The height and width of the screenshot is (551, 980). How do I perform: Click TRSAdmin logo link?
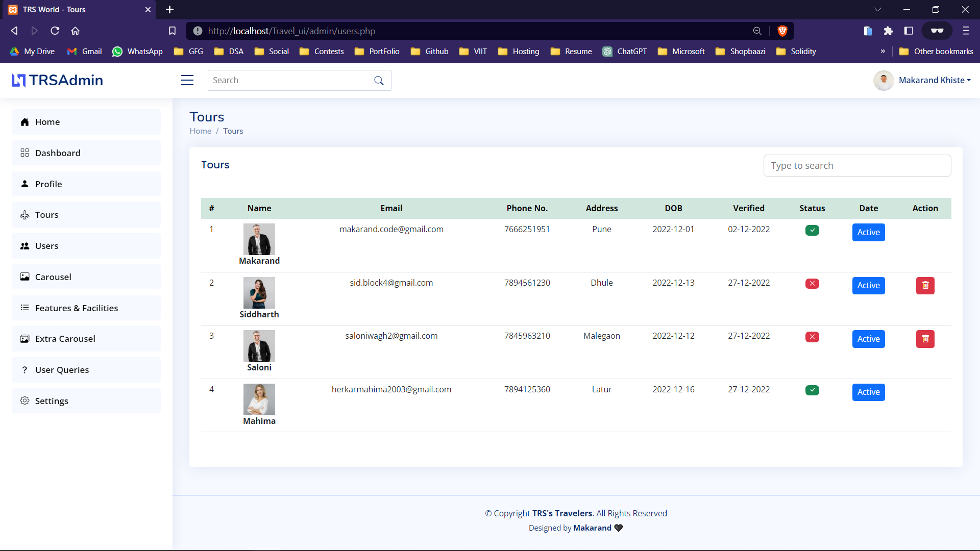[57, 80]
